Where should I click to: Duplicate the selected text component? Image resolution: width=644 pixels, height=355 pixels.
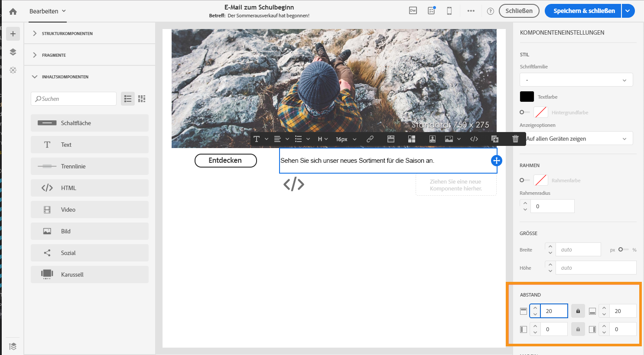495,139
